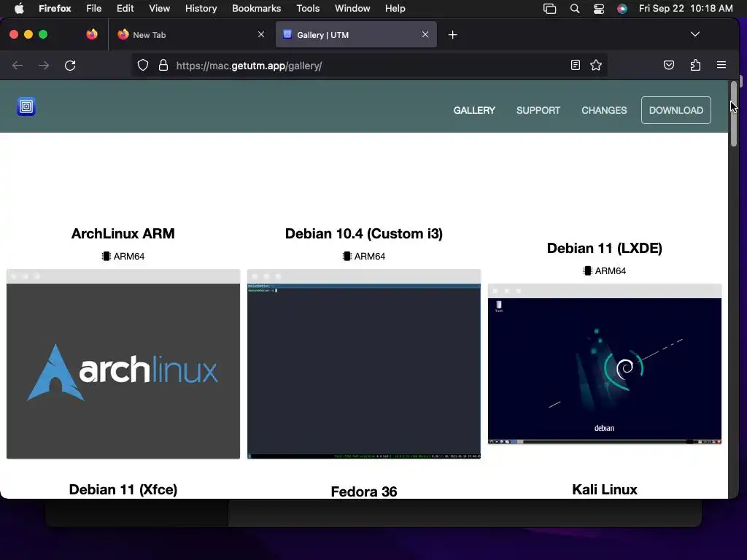Open the Bookmarks menu
The height and width of the screenshot is (560, 747).
click(x=256, y=9)
